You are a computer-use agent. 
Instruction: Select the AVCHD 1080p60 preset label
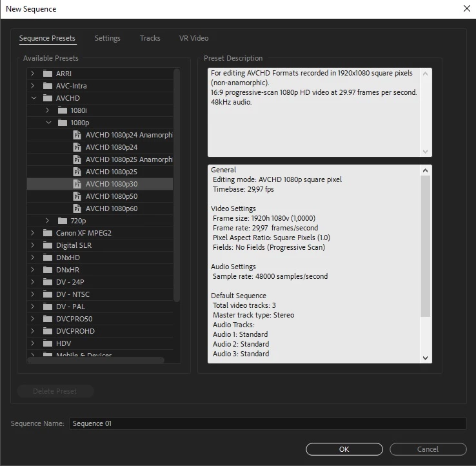click(x=112, y=208)
